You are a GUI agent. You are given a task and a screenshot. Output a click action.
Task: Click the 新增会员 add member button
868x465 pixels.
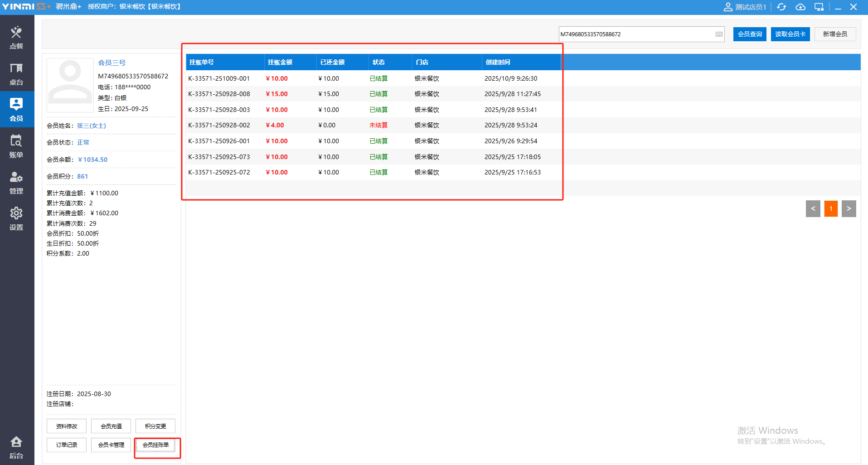[x=835, y=34]
